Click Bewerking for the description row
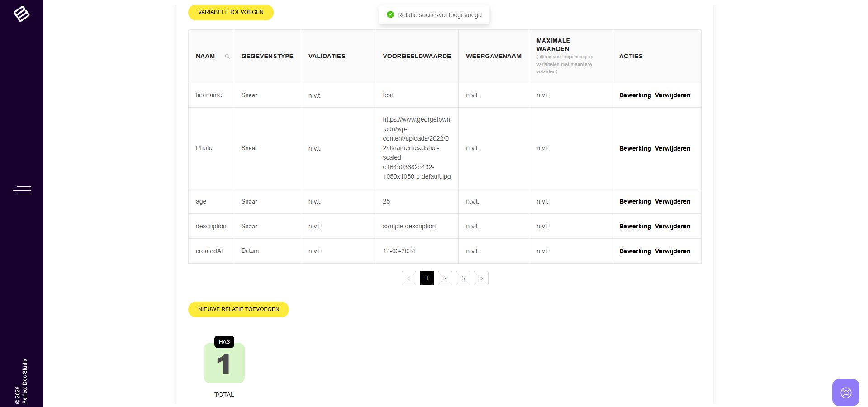This screenshot has height=407, width=868. click(x=635, y=226)
